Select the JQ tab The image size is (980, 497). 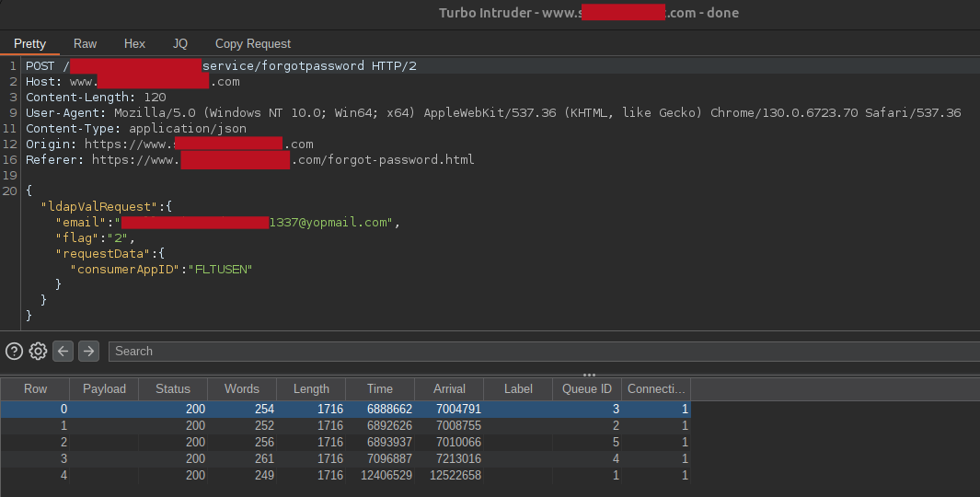(x=179, y=43)
